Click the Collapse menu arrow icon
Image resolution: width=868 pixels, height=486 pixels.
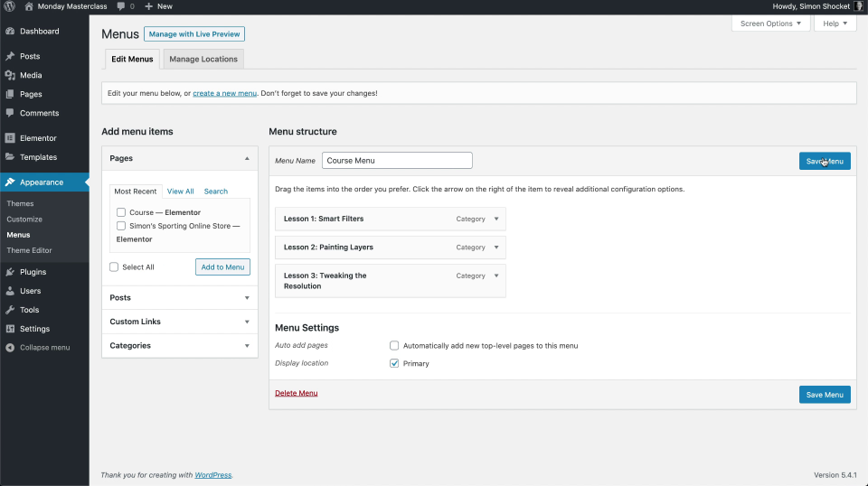10,348
